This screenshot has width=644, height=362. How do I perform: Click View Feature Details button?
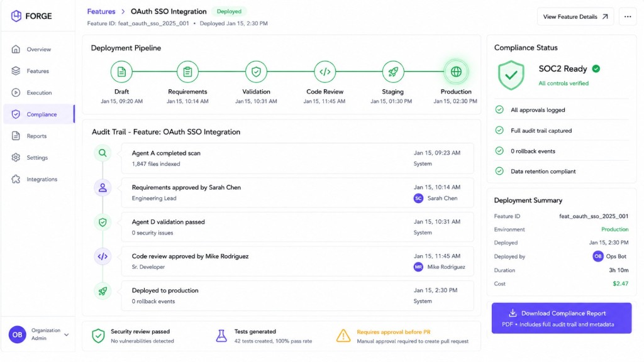[575, 17]
